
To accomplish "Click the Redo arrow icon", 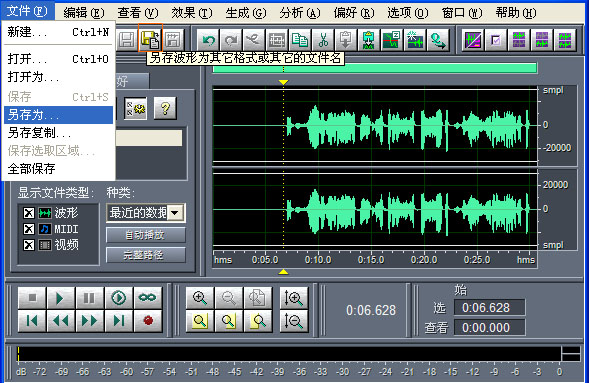I will pos(231,39).
